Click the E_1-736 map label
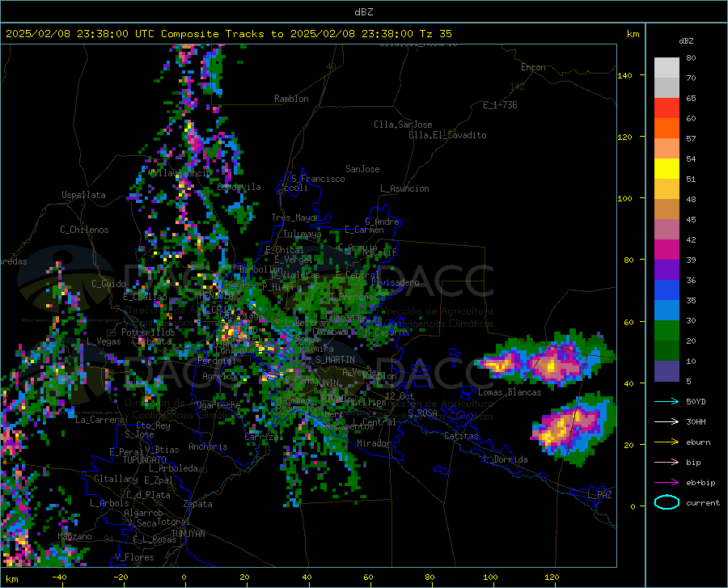 [x=500, y=105]
